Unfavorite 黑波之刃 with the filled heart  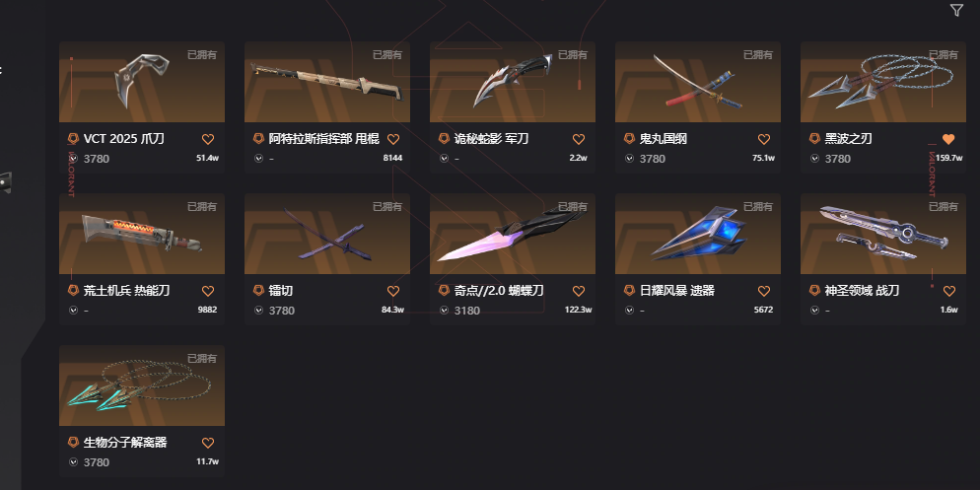click(948, 139)
